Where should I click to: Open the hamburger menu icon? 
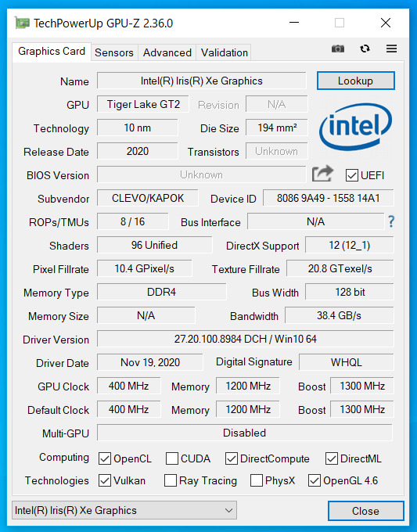391,49
